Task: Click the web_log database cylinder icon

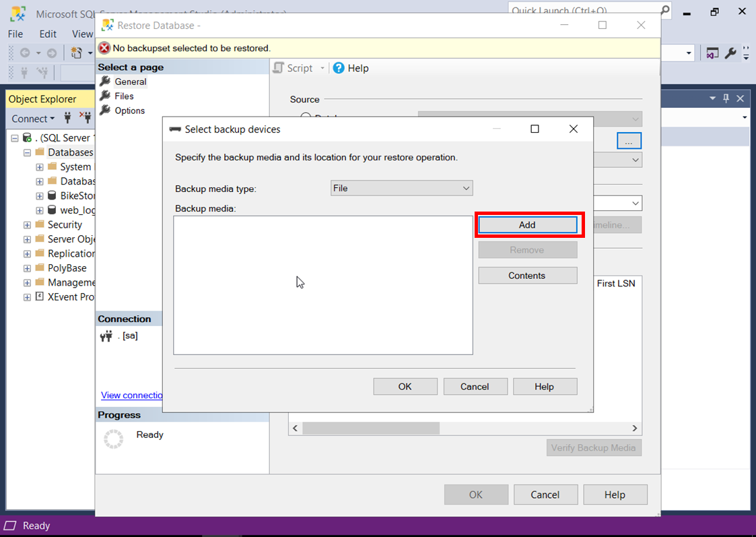Action: tap(52, 210)
